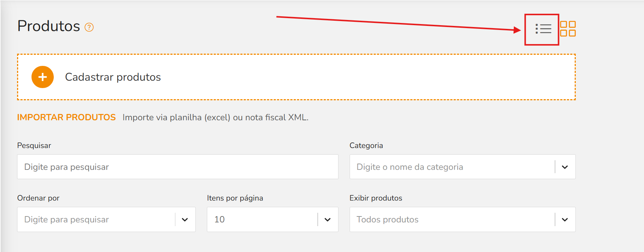
Task: Expand the Categoria dropdown chevron
Action: [565, 167]
